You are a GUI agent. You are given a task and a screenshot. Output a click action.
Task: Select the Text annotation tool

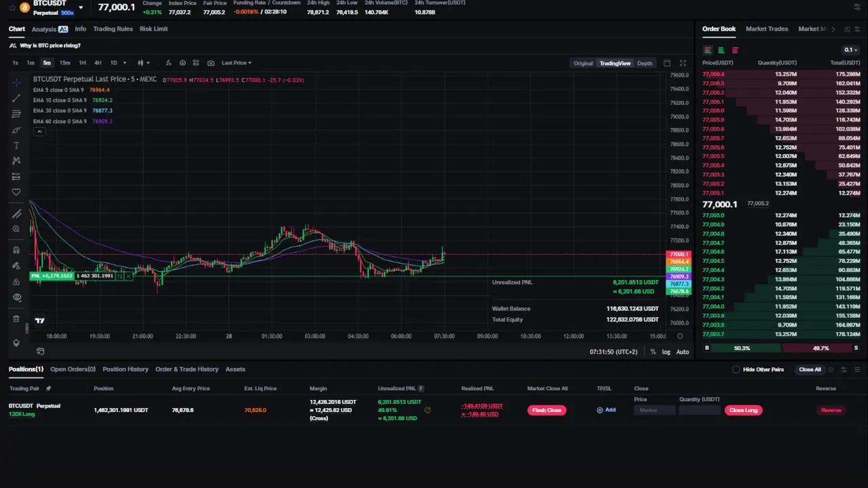pos(16,146)
